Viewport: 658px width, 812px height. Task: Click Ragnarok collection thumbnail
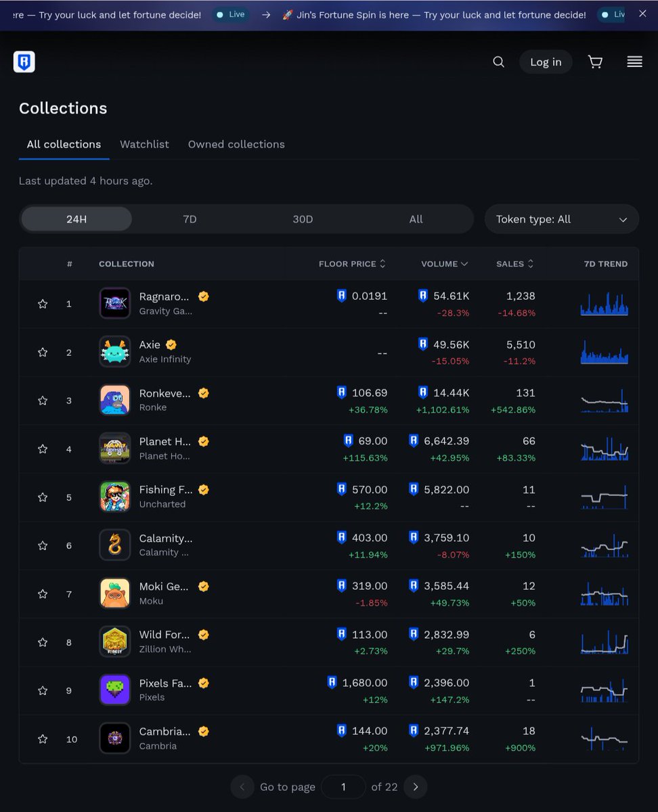(115, 304)
